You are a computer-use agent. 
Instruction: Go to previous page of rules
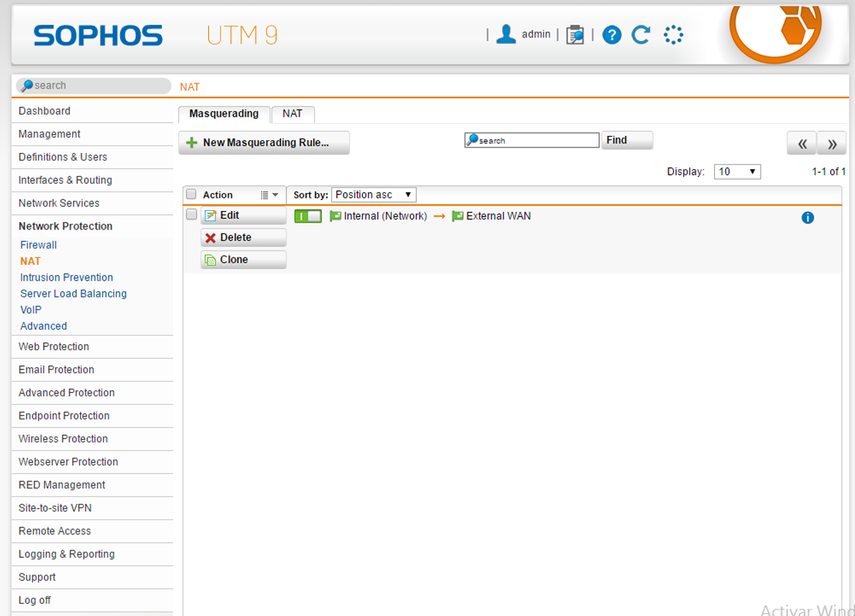(x=802, y=143)
